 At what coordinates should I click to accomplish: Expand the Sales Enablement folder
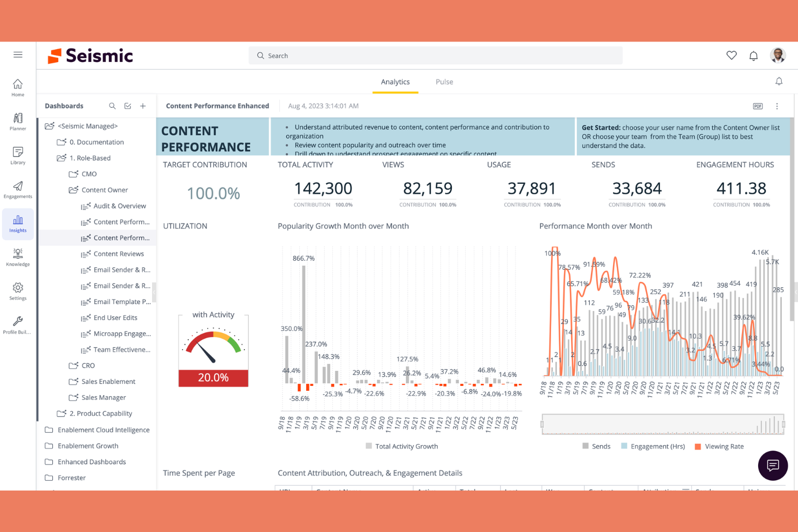coord(102,382)
